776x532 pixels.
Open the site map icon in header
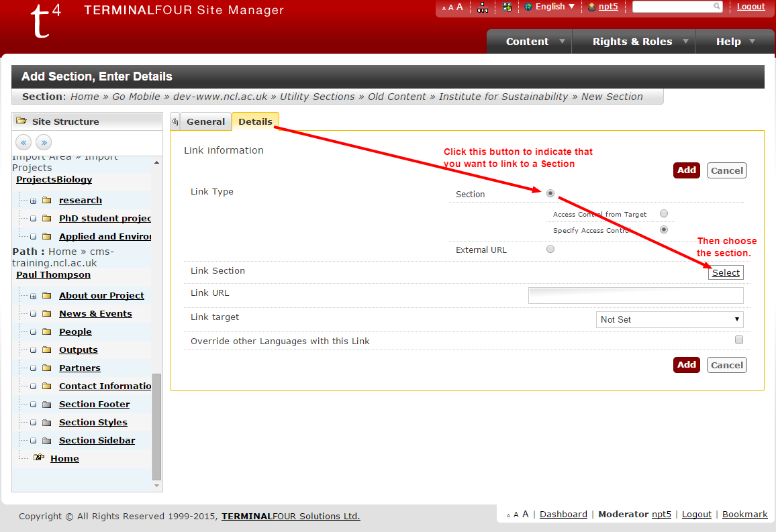(483, 7)
